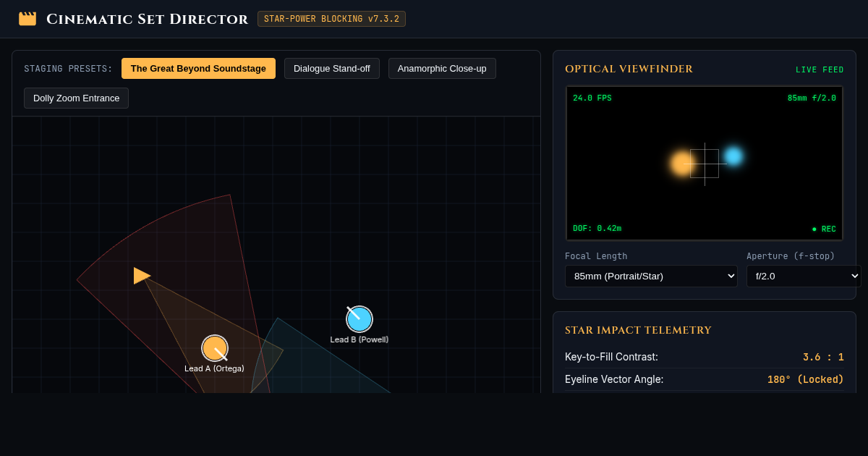The image size is (868, 456).
Task: Click the Key-to-Fill Contrast value 3.6 : 1
Action: 823,357
